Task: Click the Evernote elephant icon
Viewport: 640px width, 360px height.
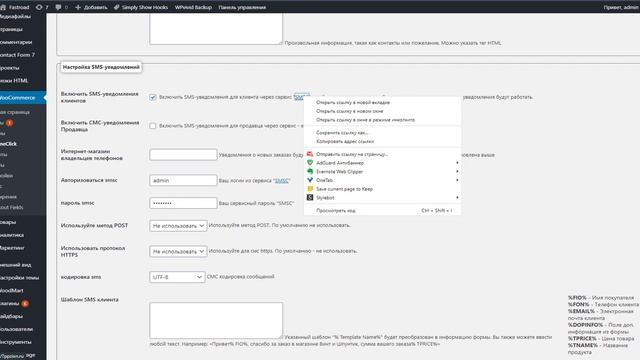Action: (310, 171)
